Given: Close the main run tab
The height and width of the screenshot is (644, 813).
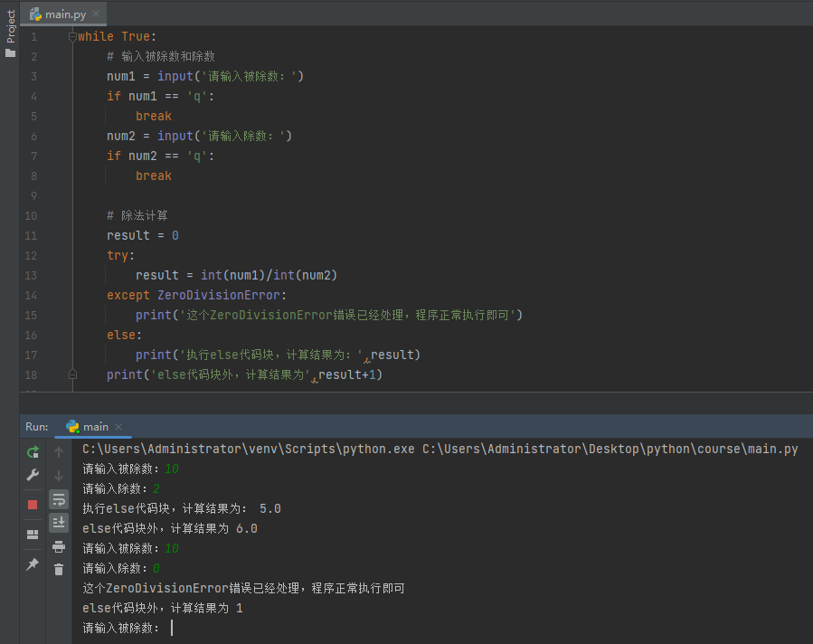Looking at the screenshot, I should (118, 427).
